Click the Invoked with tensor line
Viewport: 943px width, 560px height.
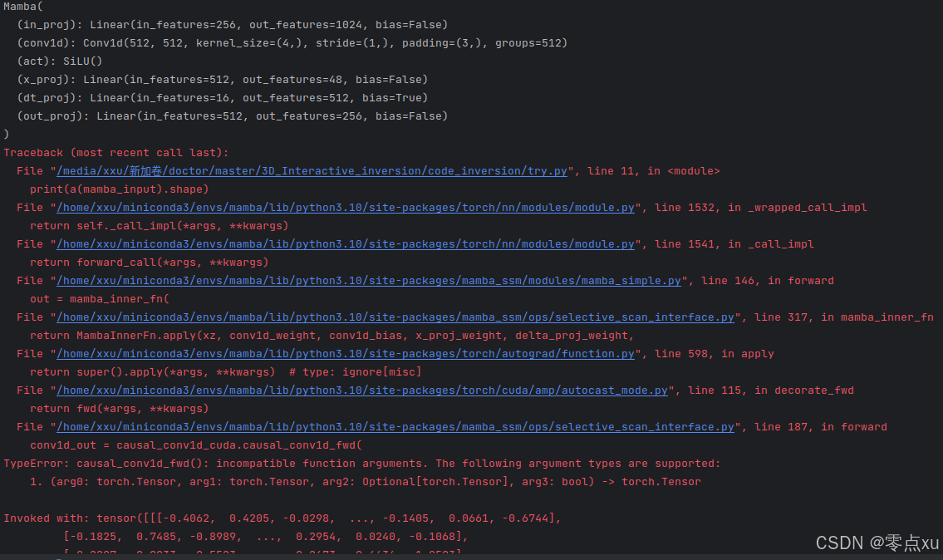pyautogui.click(x=280, y=518)
